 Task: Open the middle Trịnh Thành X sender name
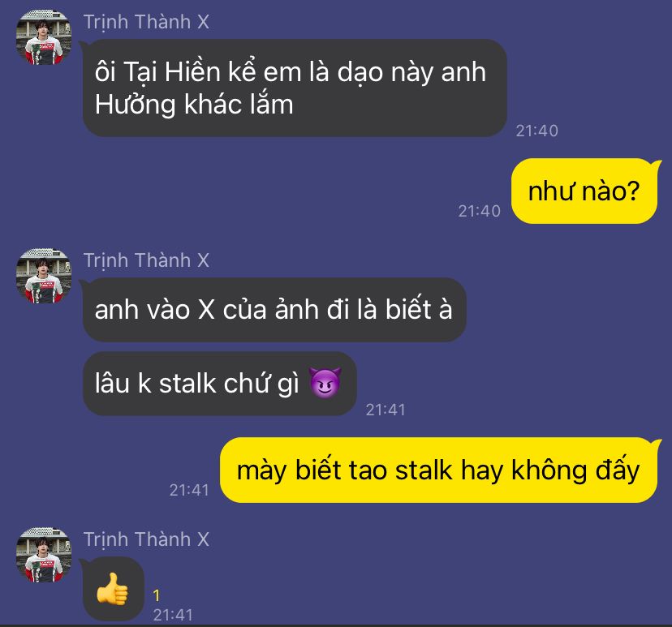tap(147, 260)
